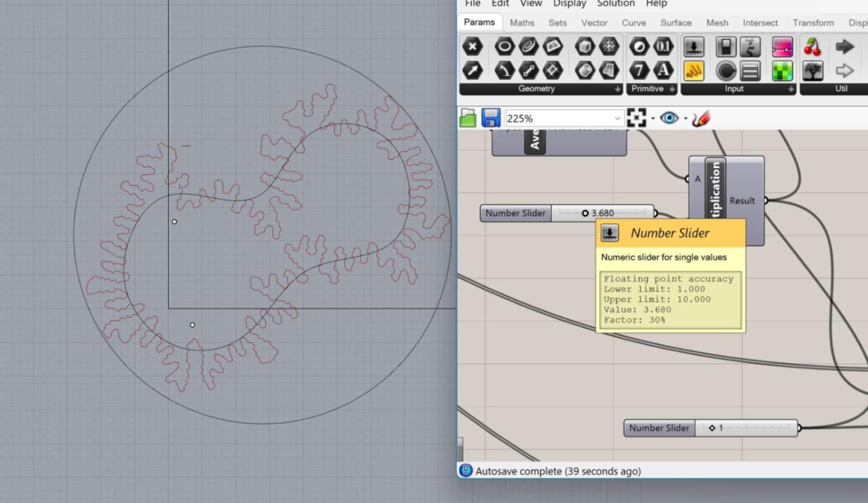Expand the Primitive panel
The height and width of the screenshot is (503, 868).
coord(672,89)
